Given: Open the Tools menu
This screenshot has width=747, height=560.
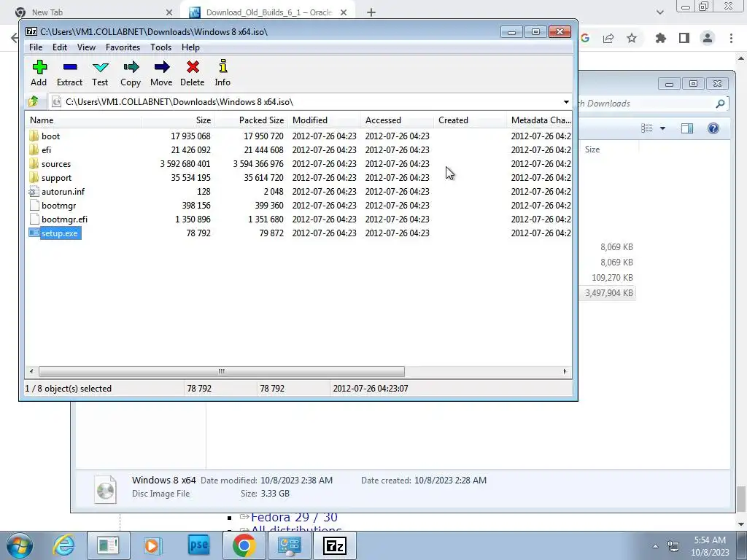Looking at the screenshot, I should [x=160, y=47].
